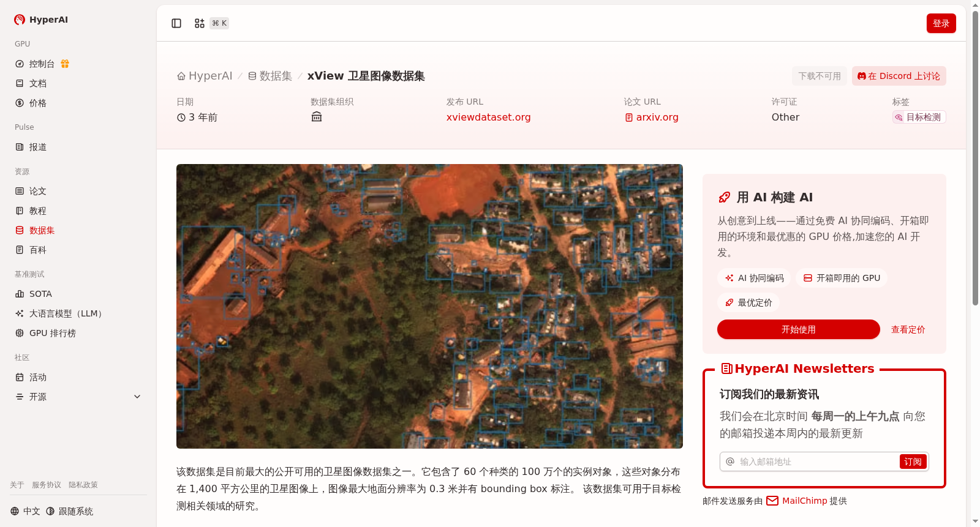Image resolution: width=980 pixels, height=527 pixels.
Task: Open the SOTA benchmark page
Action: pyautogui.click(x=40, y=294)
